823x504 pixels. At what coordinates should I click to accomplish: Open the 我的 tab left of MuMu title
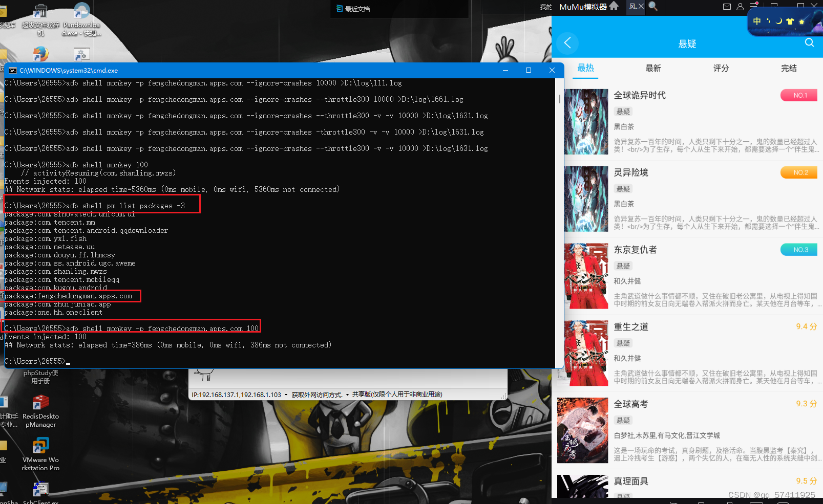coord(545,7)
